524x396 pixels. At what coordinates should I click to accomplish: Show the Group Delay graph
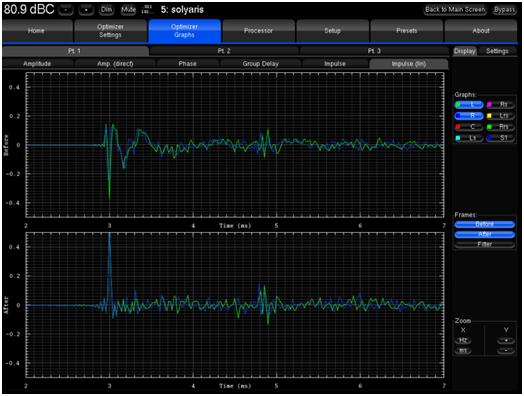tap(261, 63)
